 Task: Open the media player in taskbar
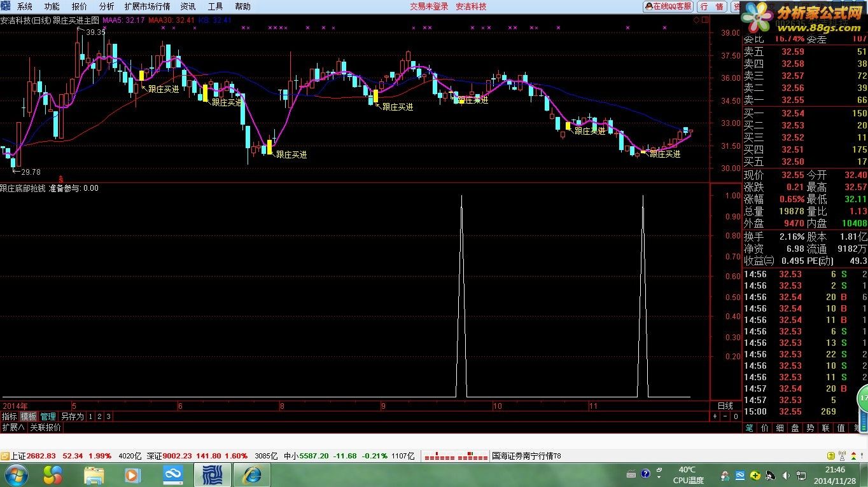pyautogui.click(x=133, y=475)
